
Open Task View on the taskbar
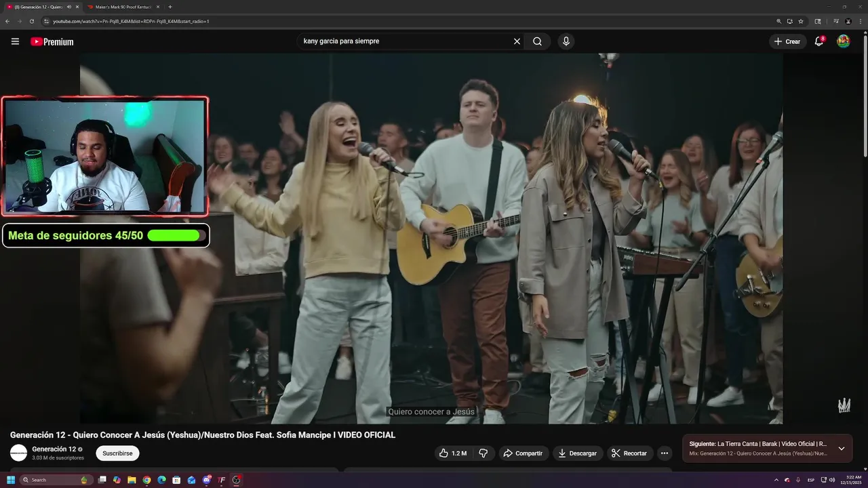[x=102, y=480]
